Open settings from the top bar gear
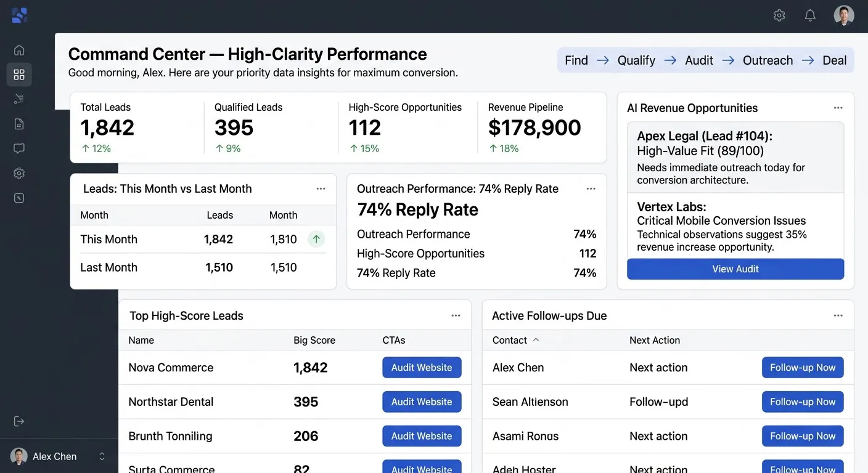The width and height of the screenshot is (868, 473). 779,15
